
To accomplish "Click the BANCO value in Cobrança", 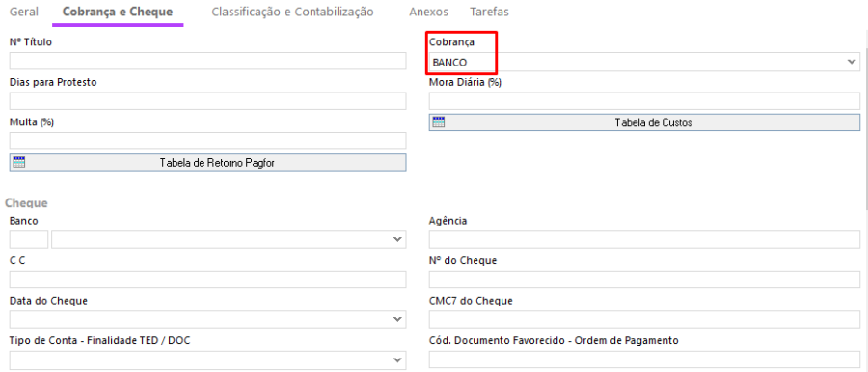I will coord(449,63).
